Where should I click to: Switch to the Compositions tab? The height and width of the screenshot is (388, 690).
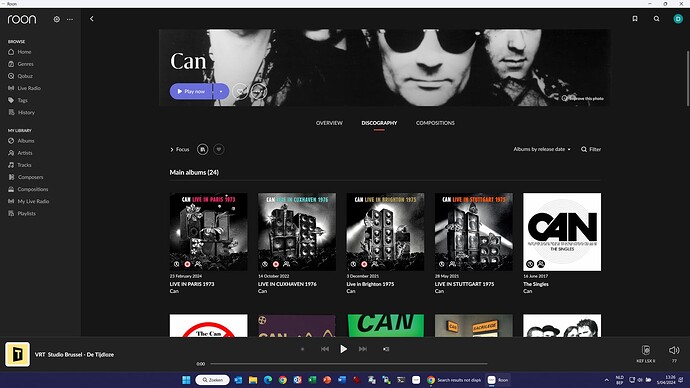point(435,123)
